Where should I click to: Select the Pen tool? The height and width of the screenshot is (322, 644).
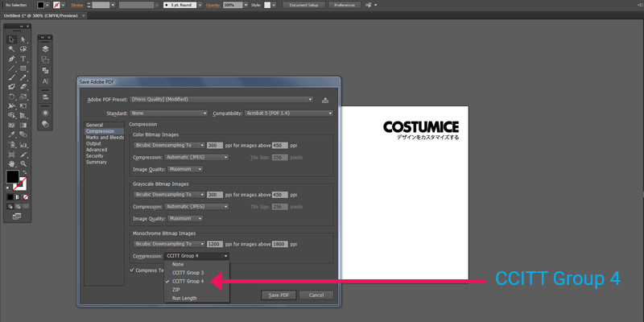coord(12,59)
